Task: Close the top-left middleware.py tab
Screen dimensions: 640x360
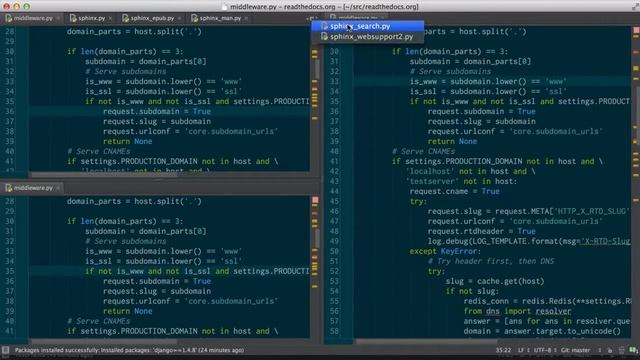Action: pyautogui.click(x=58, y=18)
